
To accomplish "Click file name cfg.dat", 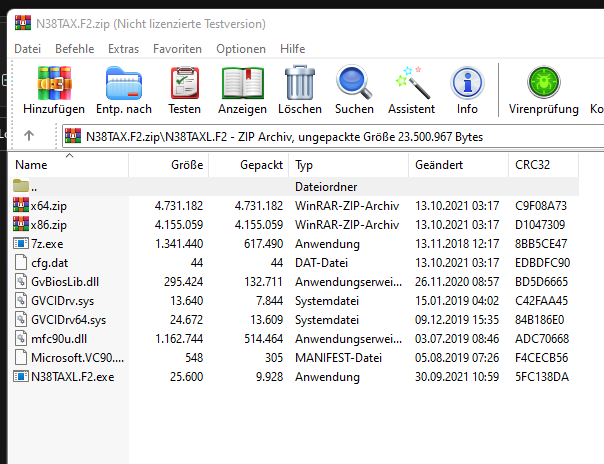I will [49, 263].
